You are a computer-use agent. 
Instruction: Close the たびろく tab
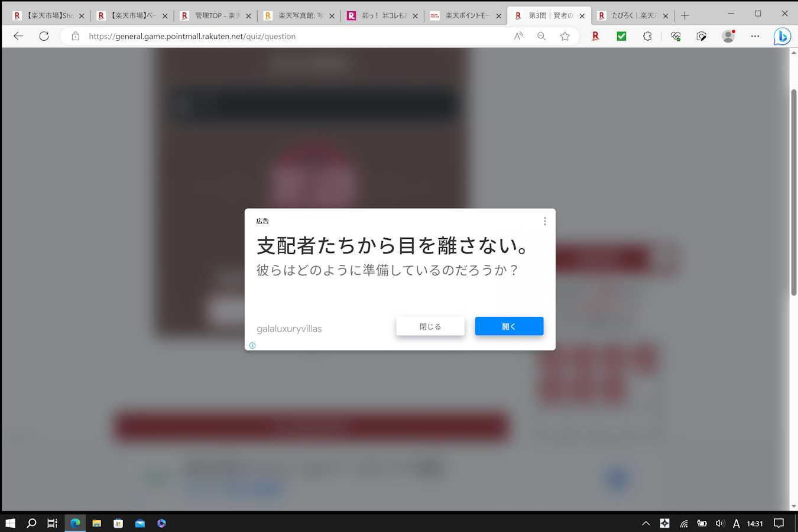point(665,16)
